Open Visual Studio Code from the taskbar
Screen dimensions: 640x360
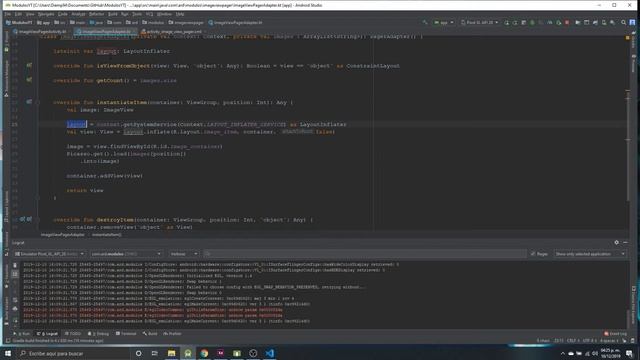coord(269,353)
